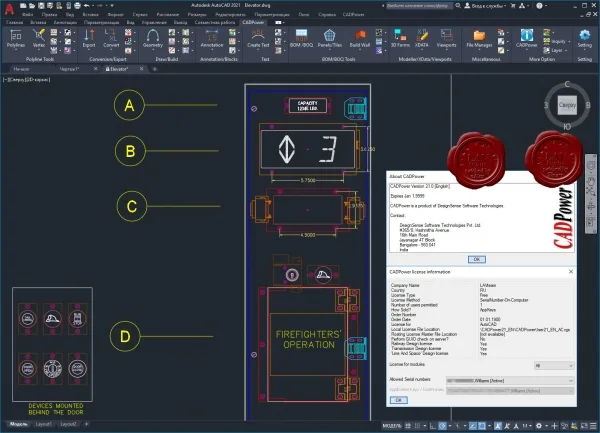Toggle the drawing grid display
The height and width of the screenshot is (433, 600).
pos(408,425)
